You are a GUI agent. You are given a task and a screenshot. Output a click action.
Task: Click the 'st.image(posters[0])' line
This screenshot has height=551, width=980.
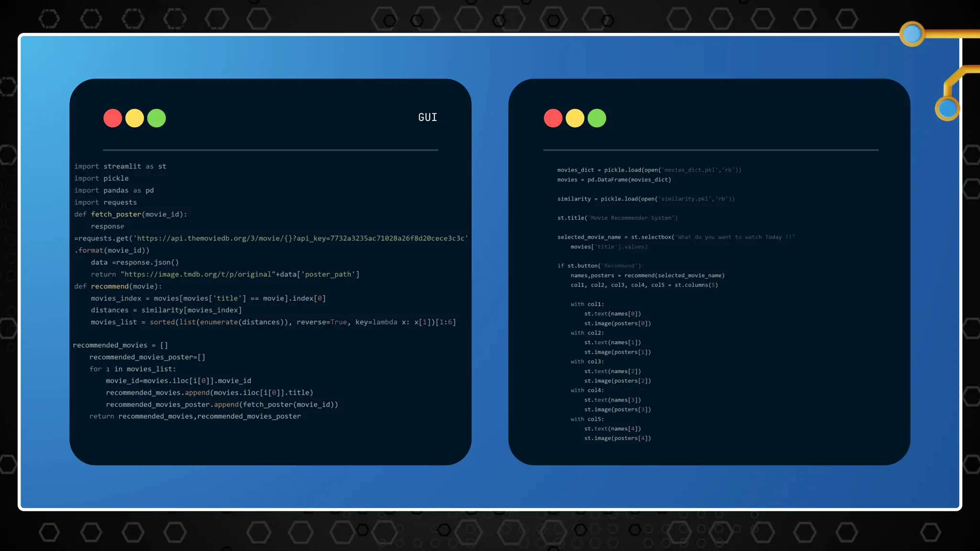coord(617,323)
